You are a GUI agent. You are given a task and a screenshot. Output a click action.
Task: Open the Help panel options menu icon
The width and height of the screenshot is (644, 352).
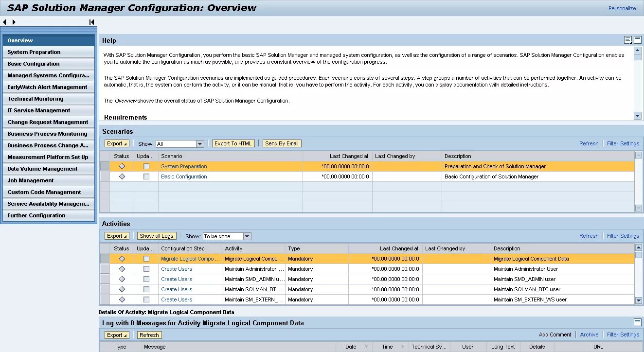628,40
